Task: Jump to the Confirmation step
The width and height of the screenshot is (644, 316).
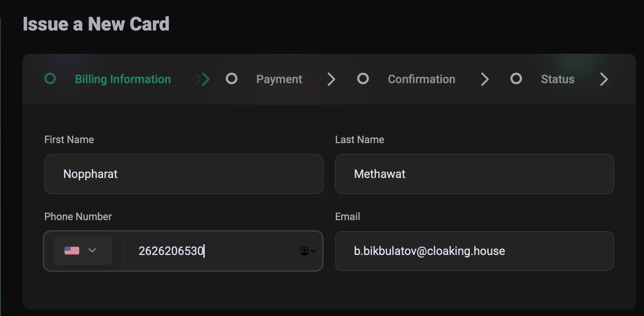Action: 421,79
